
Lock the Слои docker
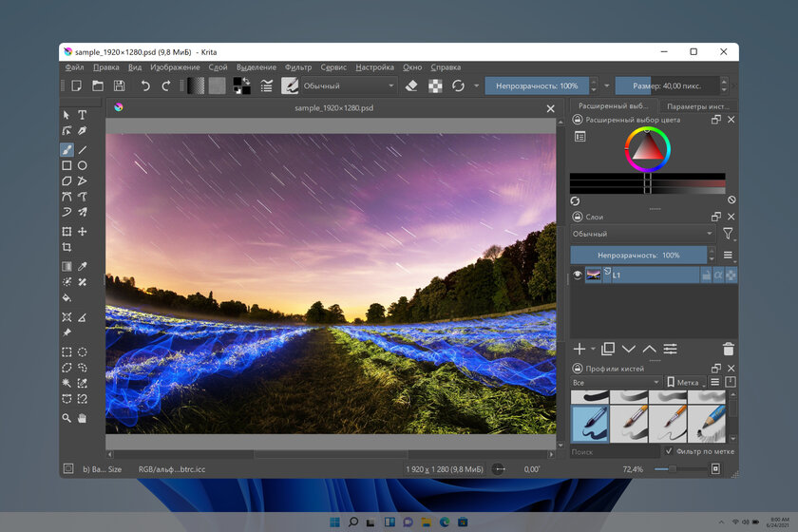[x=578, y=217]
